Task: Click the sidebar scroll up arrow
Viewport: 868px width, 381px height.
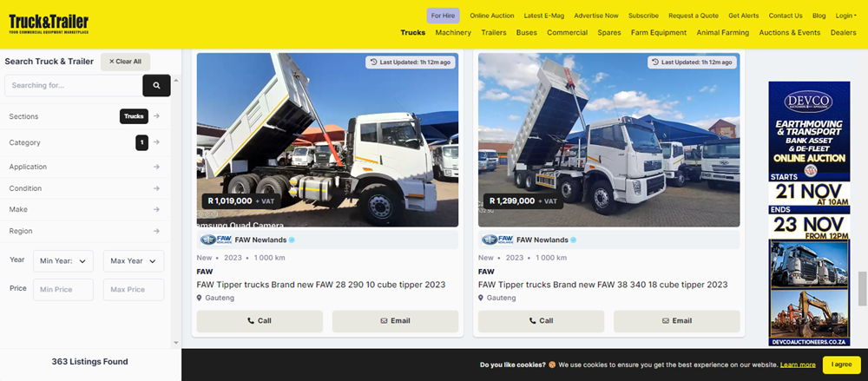Action: click(176, 81)
